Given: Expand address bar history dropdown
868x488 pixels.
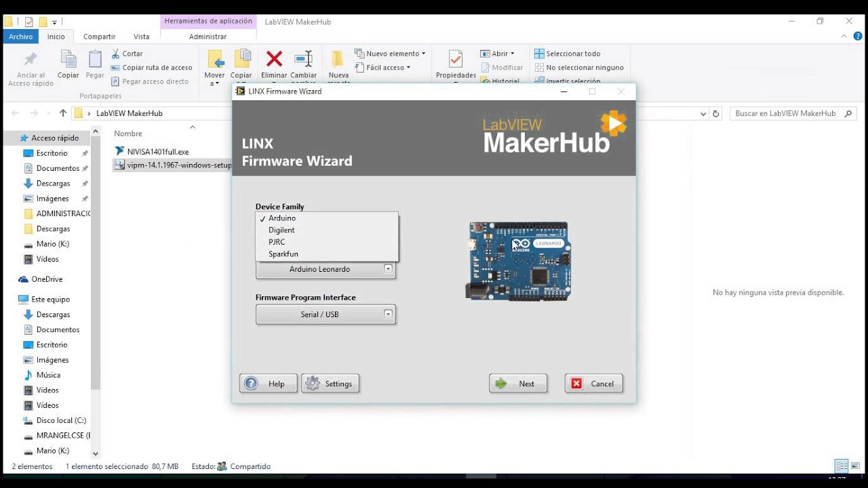Looking at the screenshot, I should coord(703,114).
